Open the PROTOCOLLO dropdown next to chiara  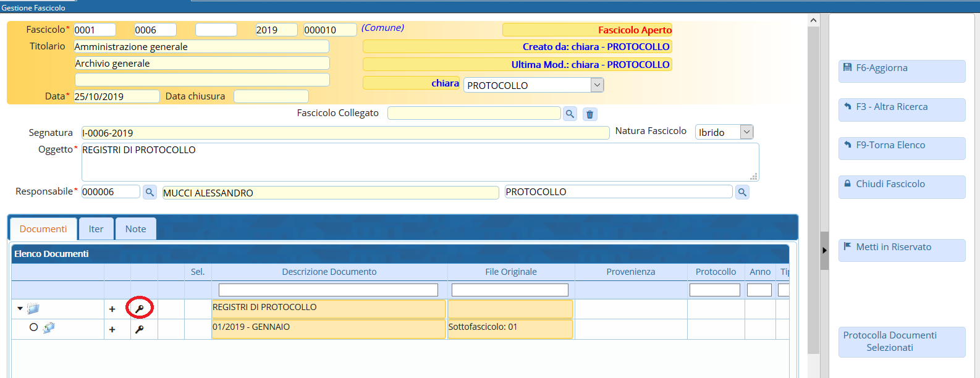click(597, 85)
